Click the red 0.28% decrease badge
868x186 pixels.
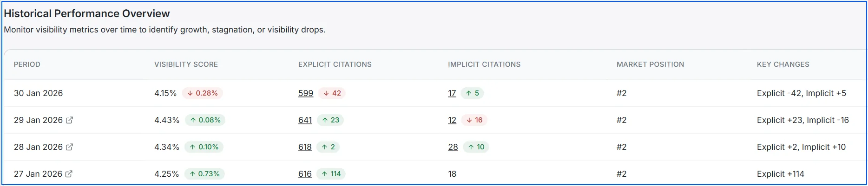(203, 93)
